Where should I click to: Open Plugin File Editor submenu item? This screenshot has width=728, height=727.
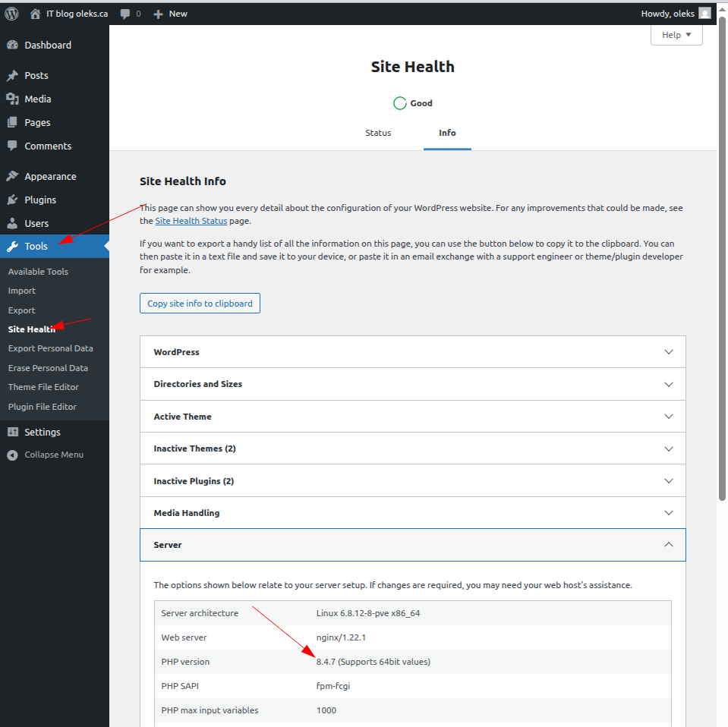pyautogui.click(x=43, y=407)
